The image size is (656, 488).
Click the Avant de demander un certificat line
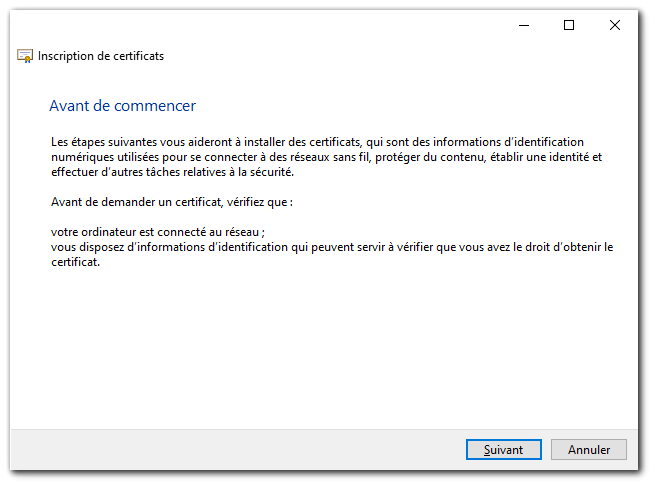[172, 202]
